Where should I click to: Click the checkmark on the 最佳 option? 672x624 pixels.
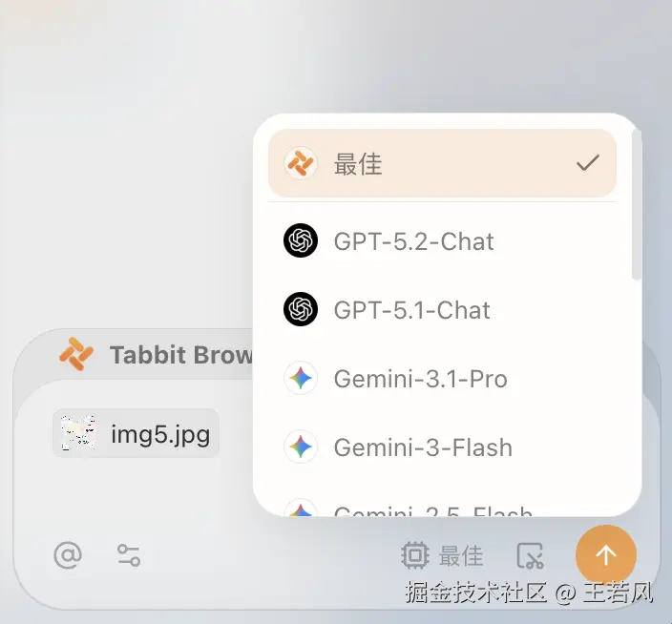(x=588, y=163)
